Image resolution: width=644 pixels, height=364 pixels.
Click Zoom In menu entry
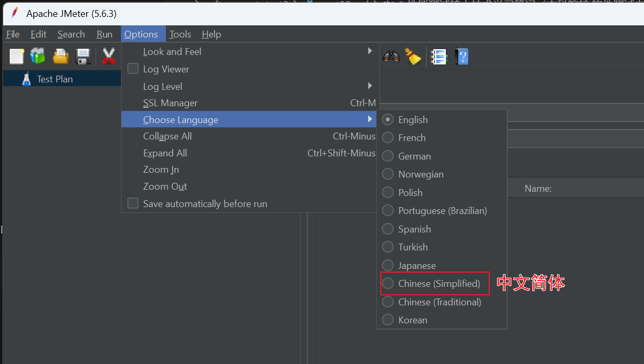pyautogui.click(x=249, y=170)
